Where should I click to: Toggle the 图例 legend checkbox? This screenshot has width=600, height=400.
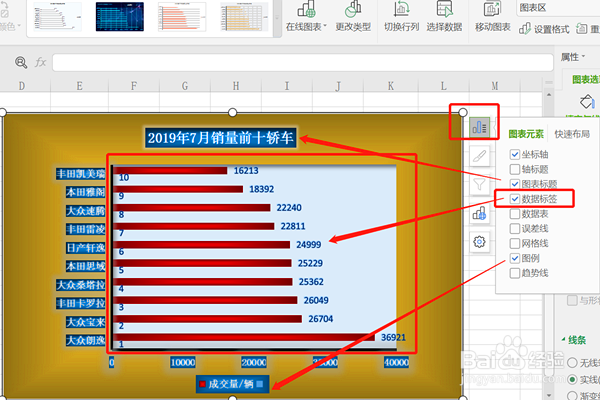(515, 258)
